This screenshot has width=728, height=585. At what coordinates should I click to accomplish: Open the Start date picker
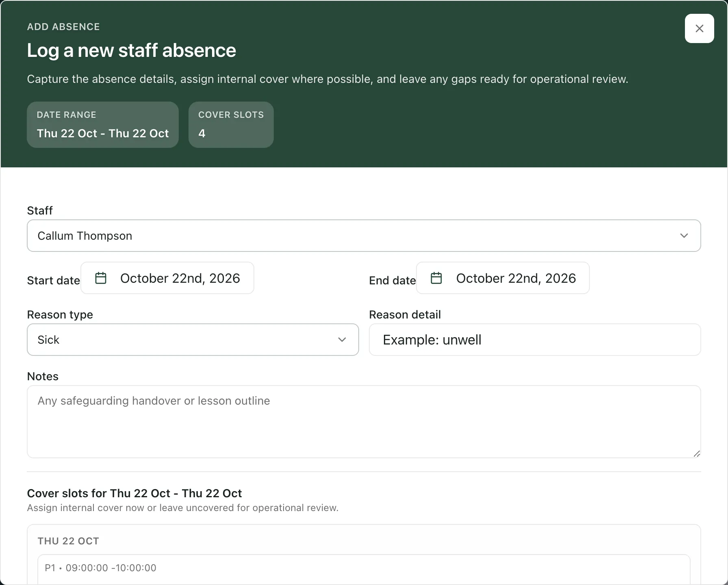coord(167,278)
